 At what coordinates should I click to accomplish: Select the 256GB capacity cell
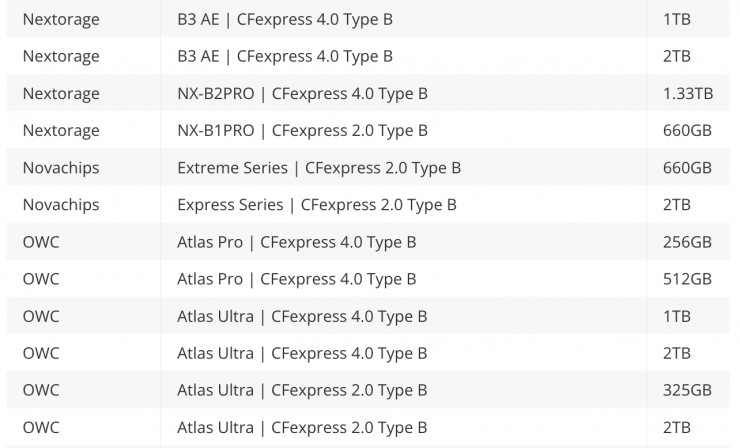(687, 241)
